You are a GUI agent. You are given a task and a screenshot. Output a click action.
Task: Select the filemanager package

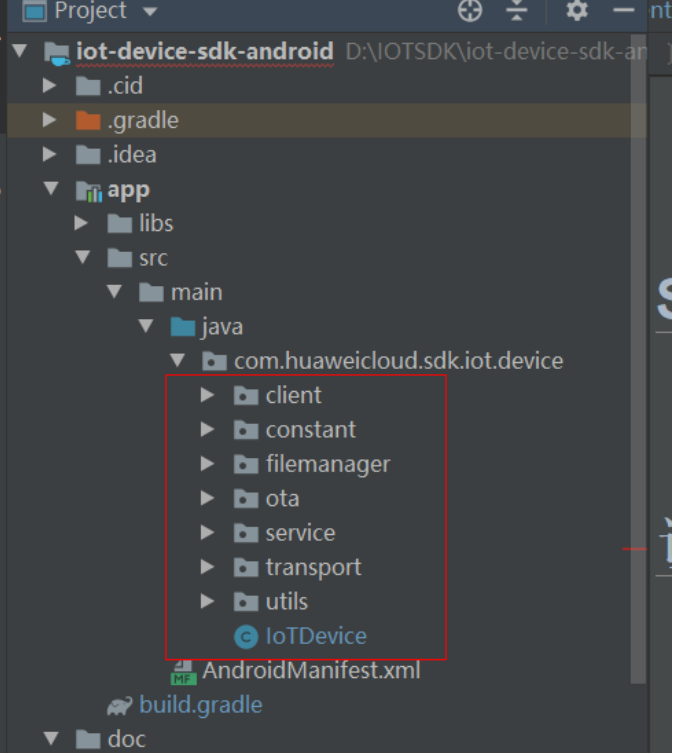(327, 464)
